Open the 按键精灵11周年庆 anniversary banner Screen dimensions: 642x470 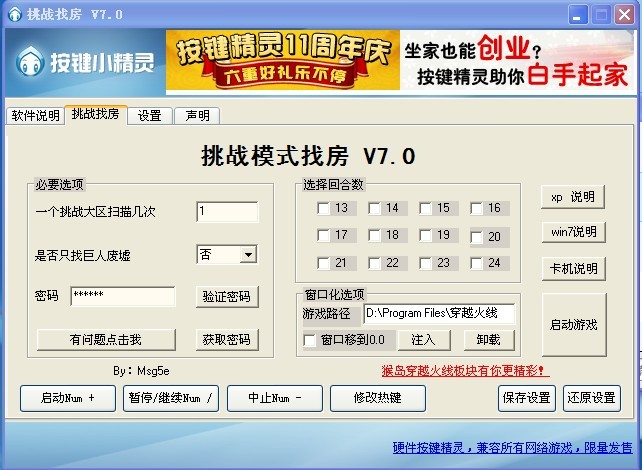pos(283,60)
